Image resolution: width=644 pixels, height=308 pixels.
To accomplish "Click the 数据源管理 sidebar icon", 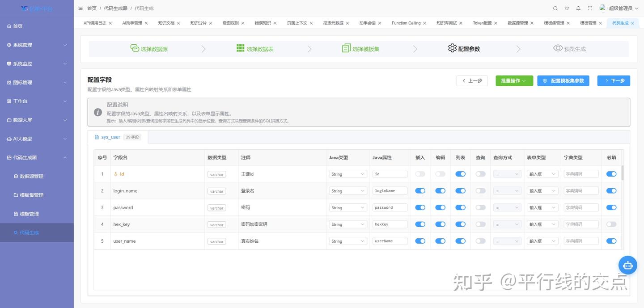I will (16, 177).
